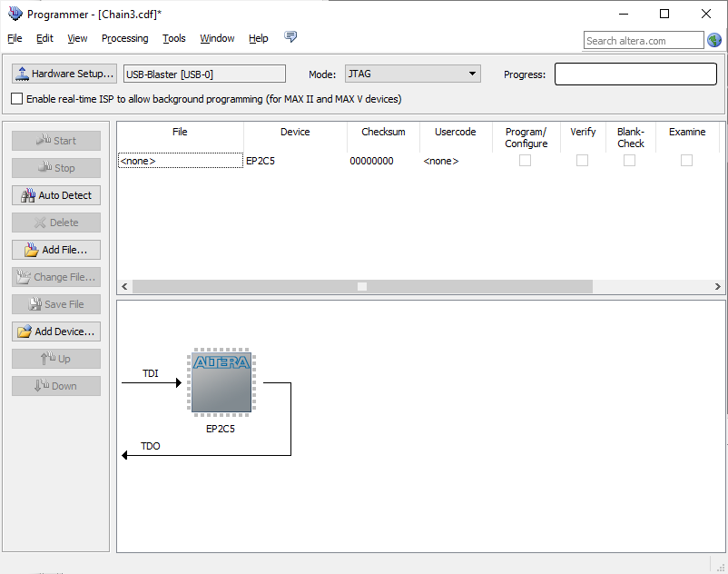
Task: Open the Edit menu
Action: [x=44, y=38]
